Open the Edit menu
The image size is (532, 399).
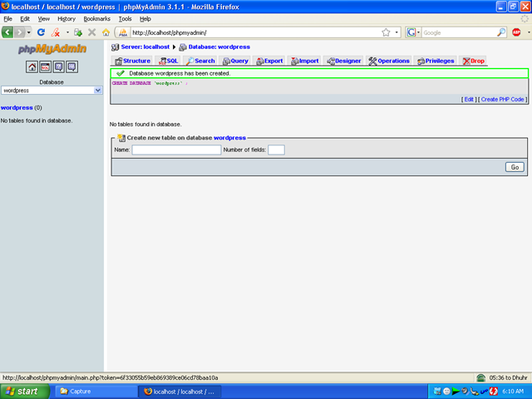click(x=25, y=19)
